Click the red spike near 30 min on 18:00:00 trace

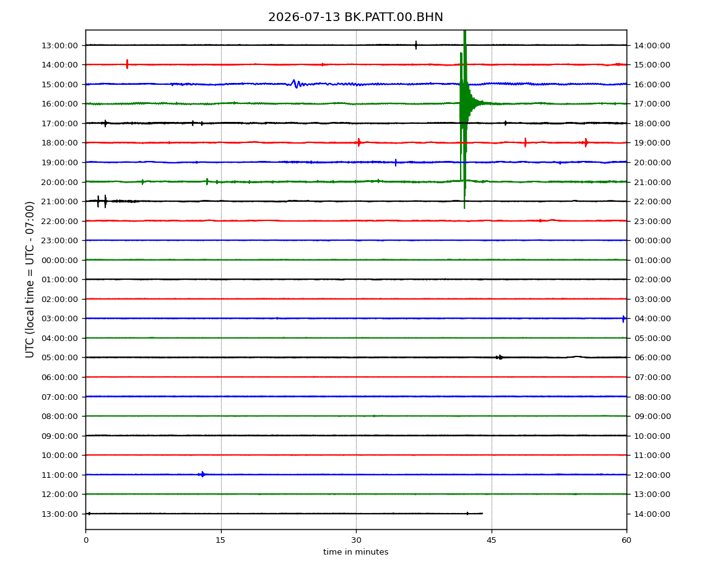coord(358,142)
